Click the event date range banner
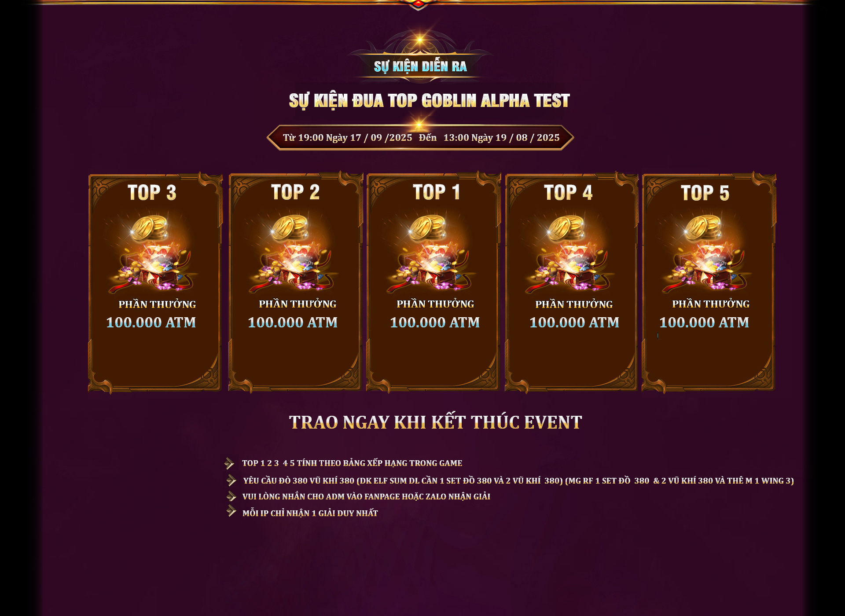Screen dimensions: 845x616 point(420,138)
